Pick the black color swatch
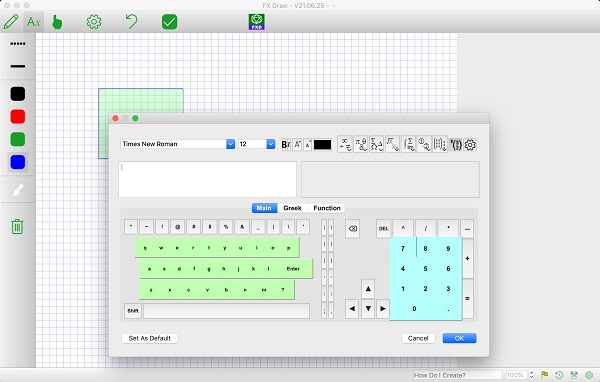This screenshot has height=382, width=600. tap(18, 94)
